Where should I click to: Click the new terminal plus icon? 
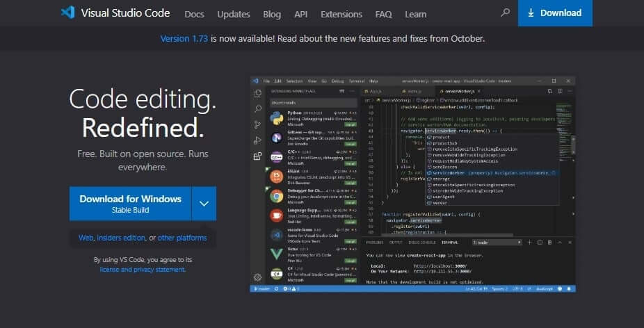click(x=529, y=243)
